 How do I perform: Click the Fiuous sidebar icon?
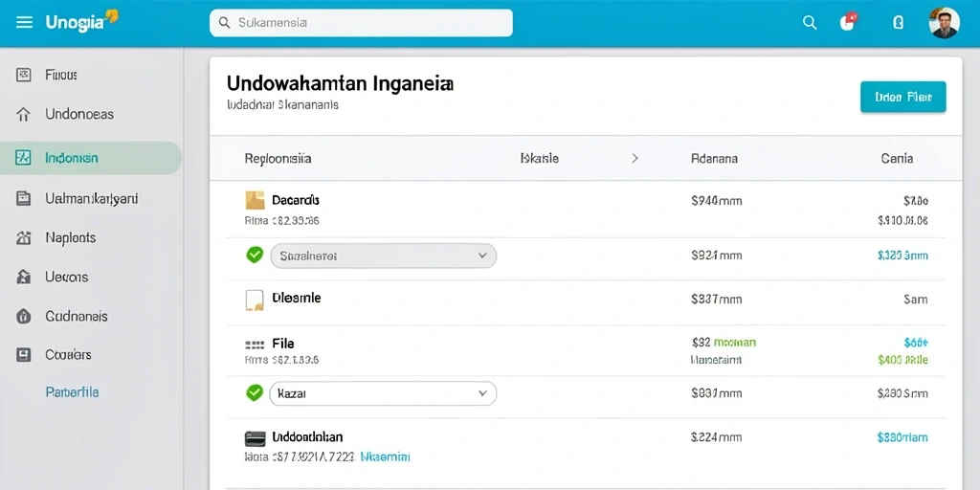[x=23, y=75]
